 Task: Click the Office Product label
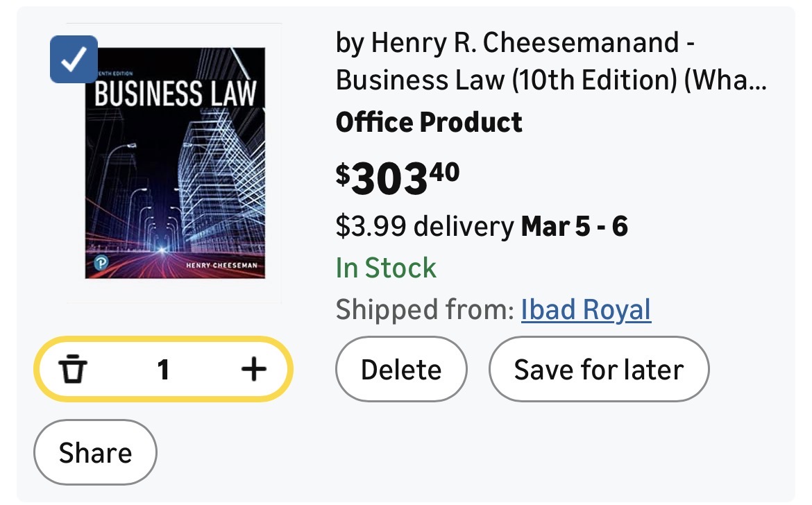click(x=429, y=123)
